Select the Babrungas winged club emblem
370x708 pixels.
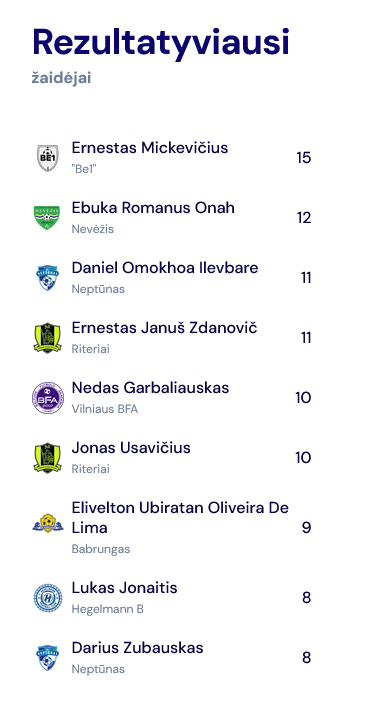(x=47, y=523)
